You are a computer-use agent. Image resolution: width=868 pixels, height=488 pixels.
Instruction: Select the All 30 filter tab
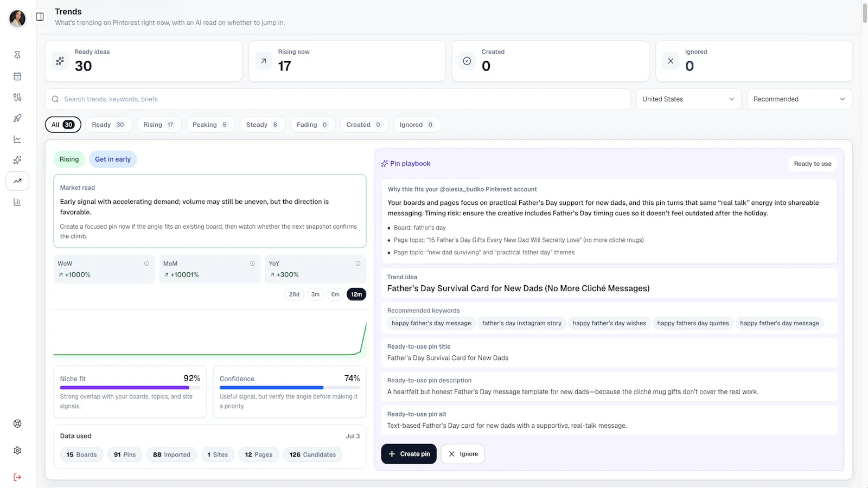pyautogui.click(x=63, y=125)
